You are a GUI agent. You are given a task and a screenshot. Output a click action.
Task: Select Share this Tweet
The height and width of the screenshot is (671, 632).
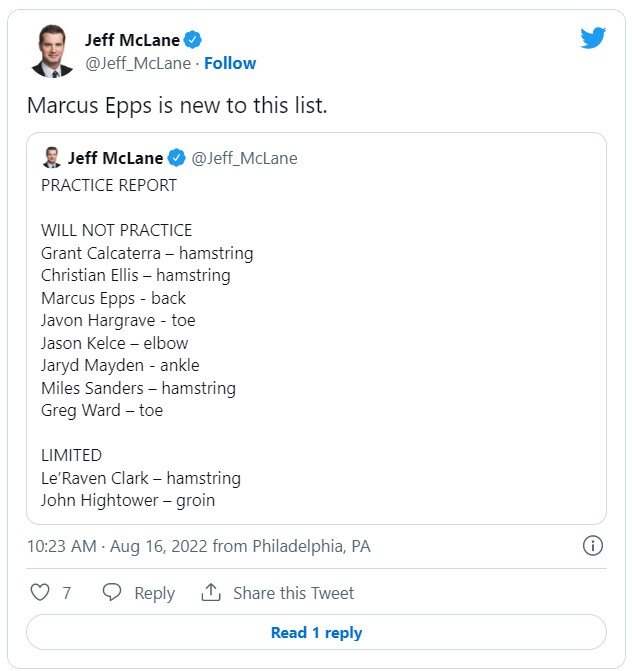coord(293,593)
